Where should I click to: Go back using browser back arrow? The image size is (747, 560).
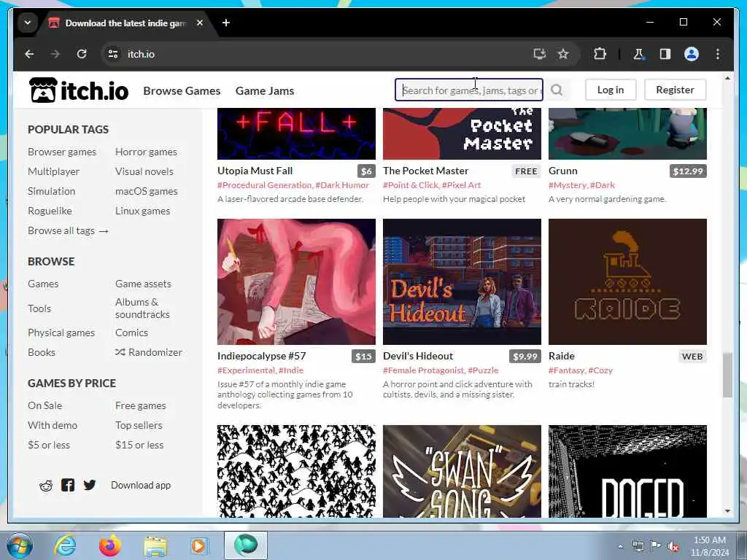coord(29,54)
